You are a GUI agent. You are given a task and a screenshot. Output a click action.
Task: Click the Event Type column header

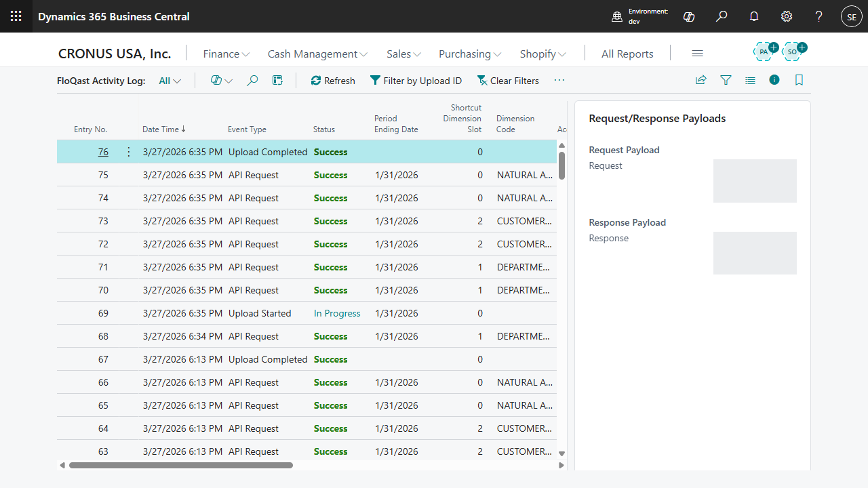247,129
